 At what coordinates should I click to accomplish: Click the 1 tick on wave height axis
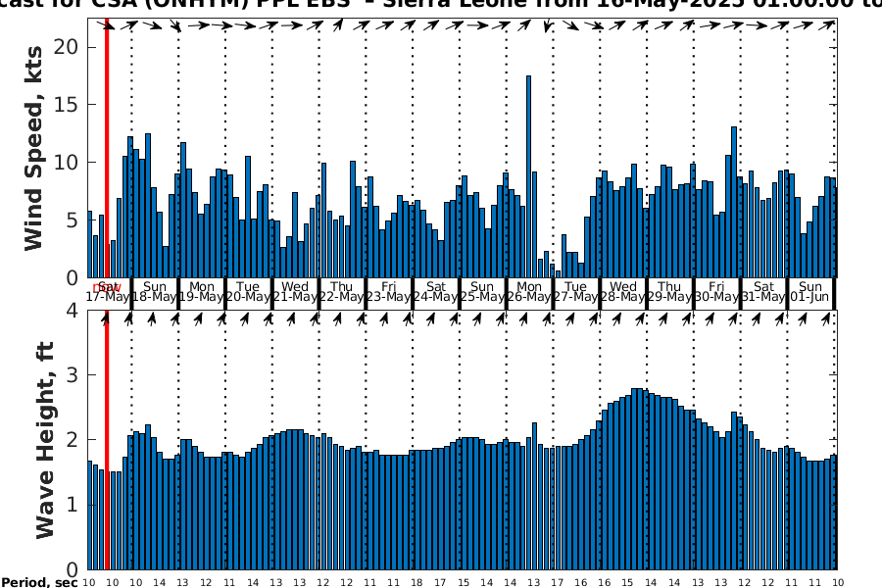pos(72,505)
